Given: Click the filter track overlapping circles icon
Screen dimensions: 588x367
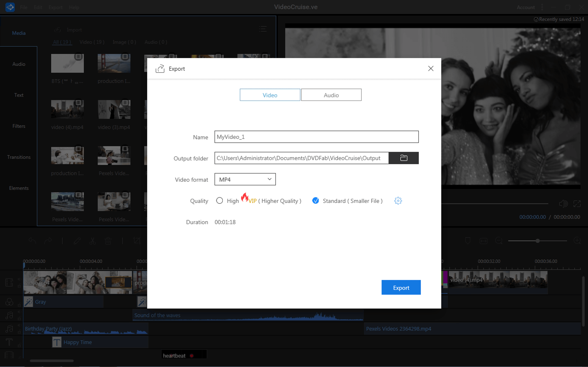Looking at the screenshot, I should coord(9,302).
